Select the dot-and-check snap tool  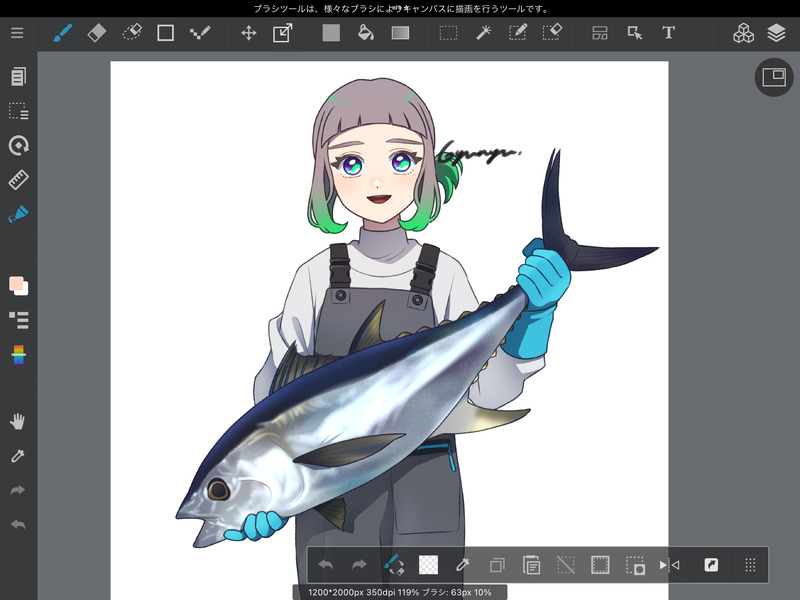pos(200,33)
